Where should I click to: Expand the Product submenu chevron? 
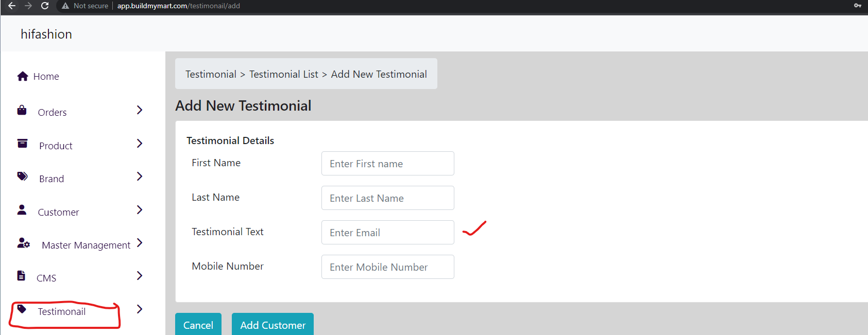(x=140, y=143)
